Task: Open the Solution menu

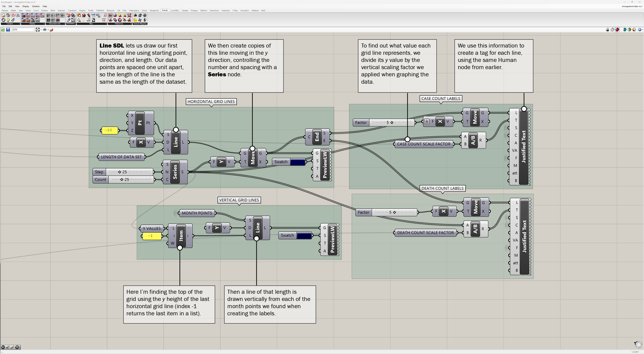Action: point(36,6)
